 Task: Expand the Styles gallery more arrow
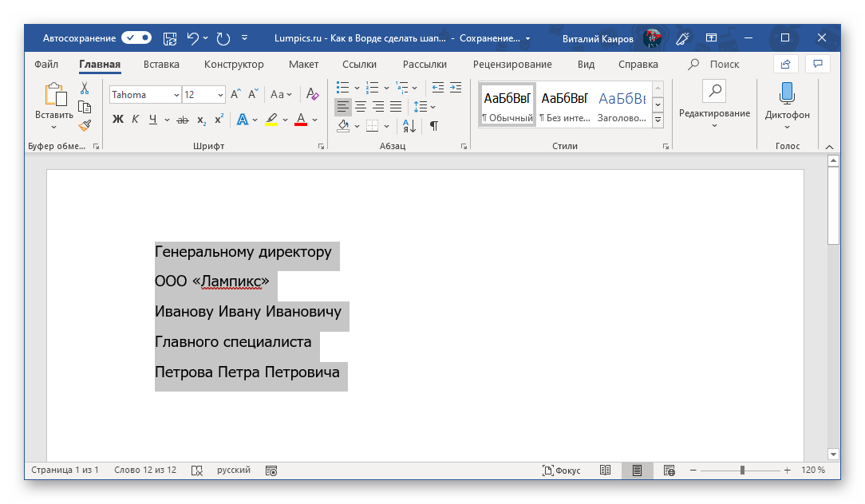coord(658,120)
